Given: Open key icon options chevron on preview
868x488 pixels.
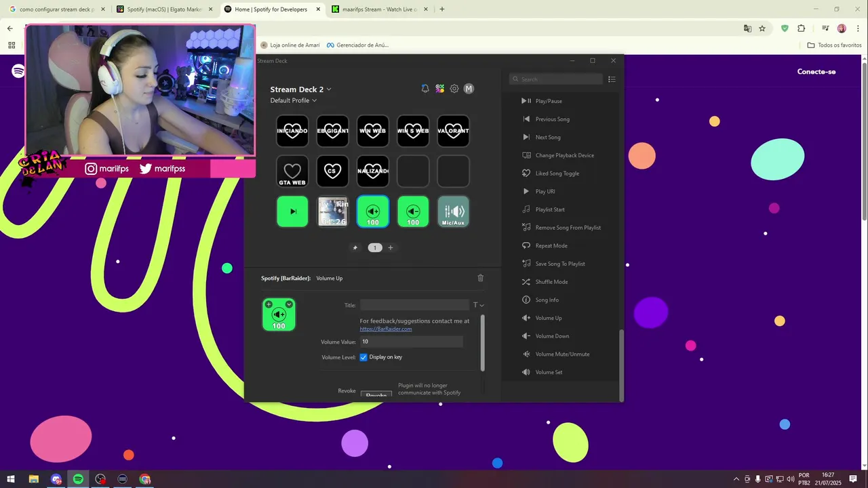Looking at the screenshot, I should tap(289, 304).
